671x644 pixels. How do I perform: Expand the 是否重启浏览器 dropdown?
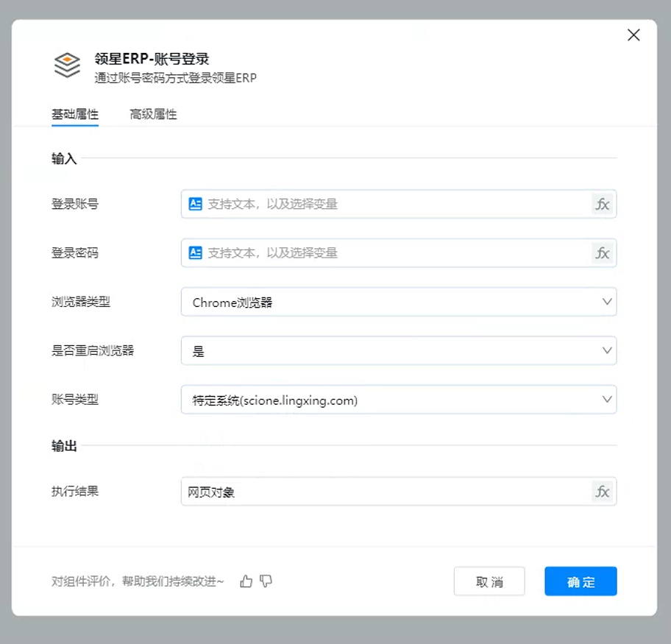coord(398,351)
